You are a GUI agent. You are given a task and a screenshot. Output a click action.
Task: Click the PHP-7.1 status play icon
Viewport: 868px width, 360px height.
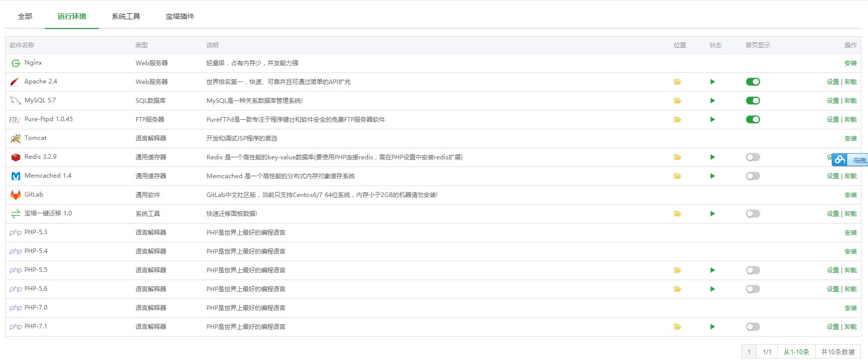(713, 327)
